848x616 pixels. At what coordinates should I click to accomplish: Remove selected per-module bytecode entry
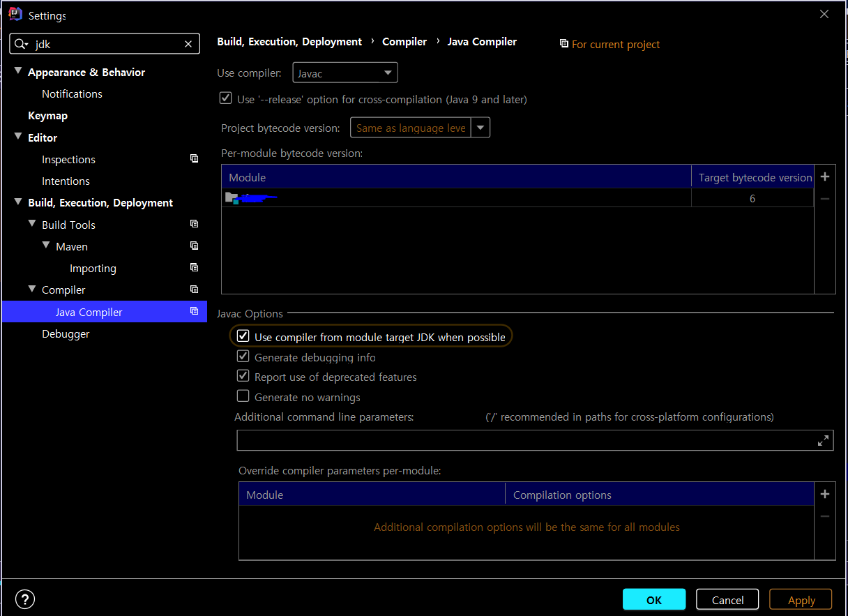pos(825,199)
